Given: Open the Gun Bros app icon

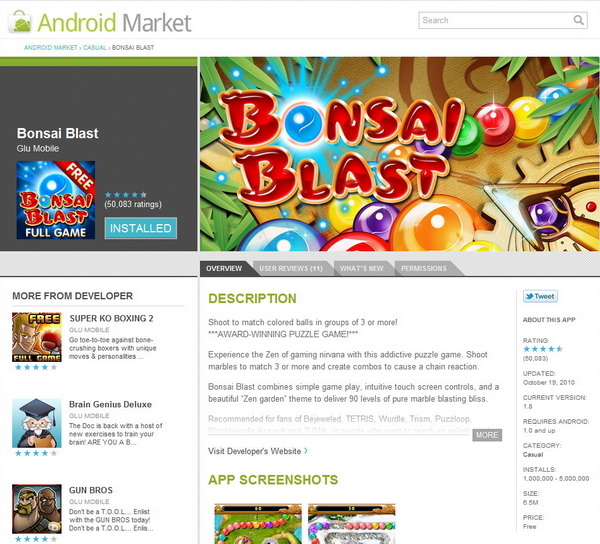Looking at the screenshot, I should (x=37, y=509).
